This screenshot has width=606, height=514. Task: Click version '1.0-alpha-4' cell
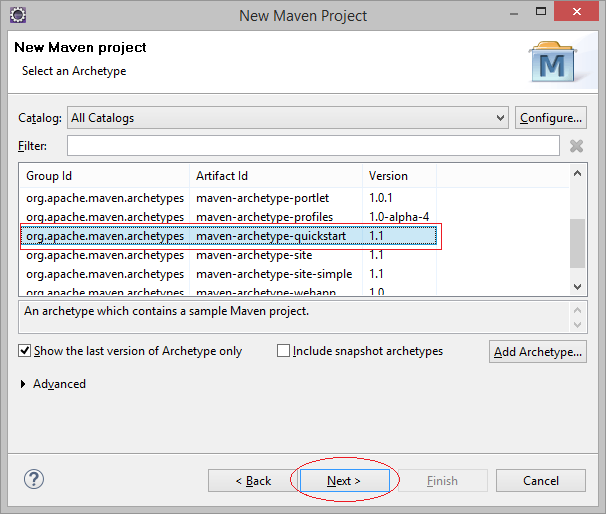pos(399,217)
